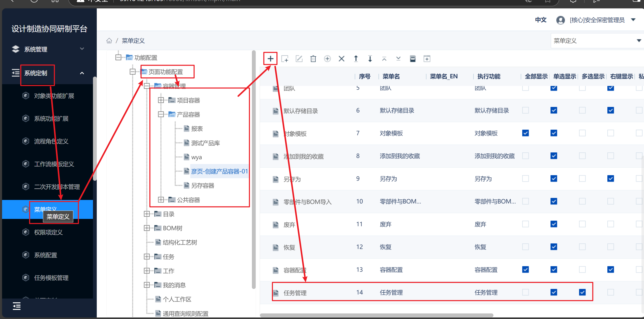Expand the 目录 tree node

pyautogui.click(x=147, y=214)
